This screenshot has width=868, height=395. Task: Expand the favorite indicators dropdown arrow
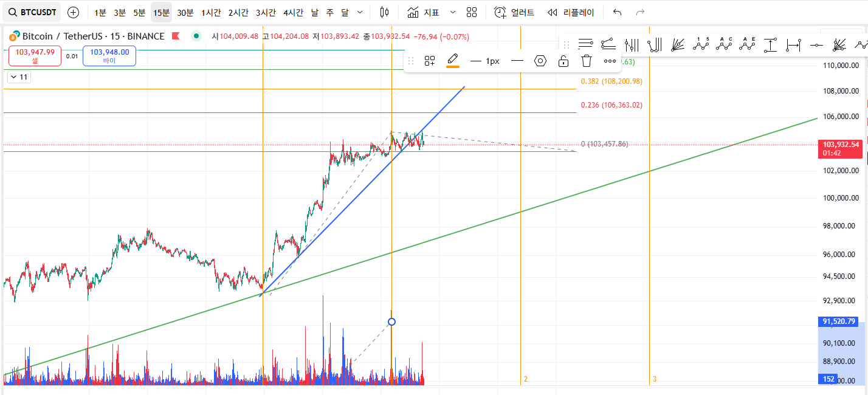[x=453, y=12]
